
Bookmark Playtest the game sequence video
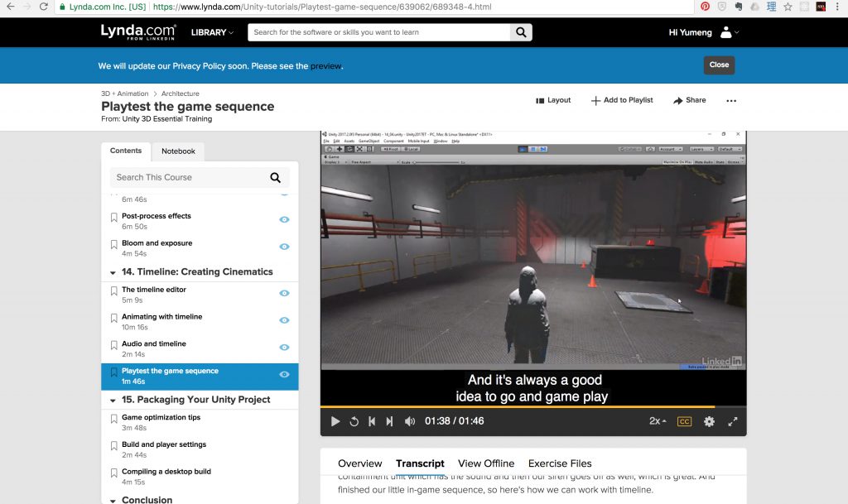113,372
